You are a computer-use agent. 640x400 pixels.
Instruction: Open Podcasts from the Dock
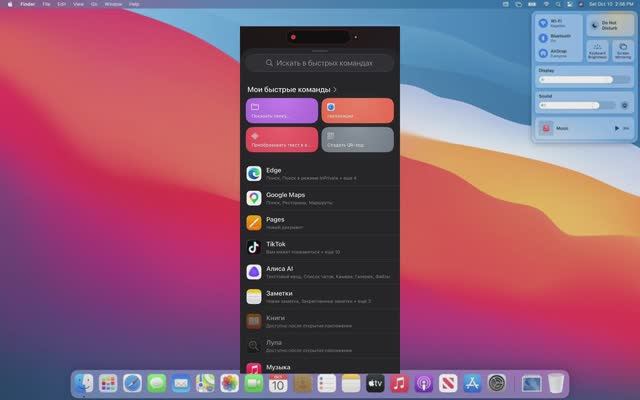[x=424, y=384]
